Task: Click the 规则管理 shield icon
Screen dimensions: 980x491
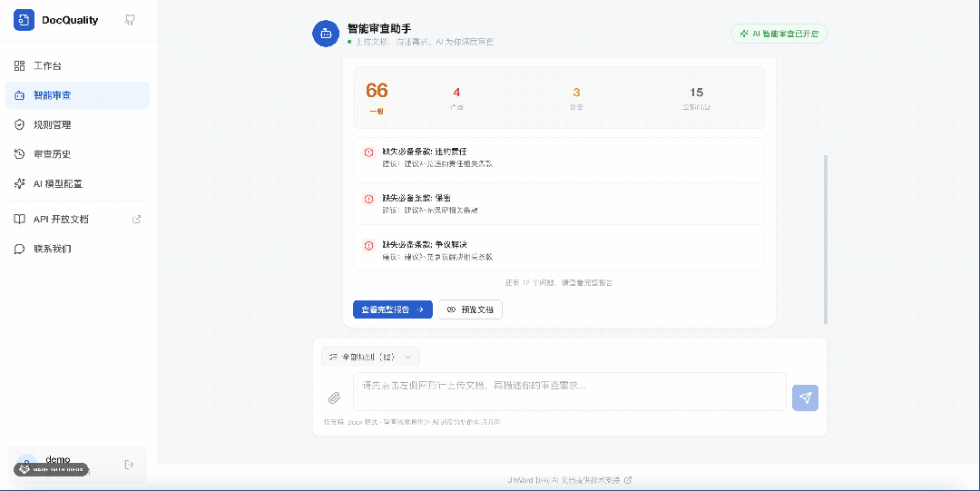Action: click(19, 124)
